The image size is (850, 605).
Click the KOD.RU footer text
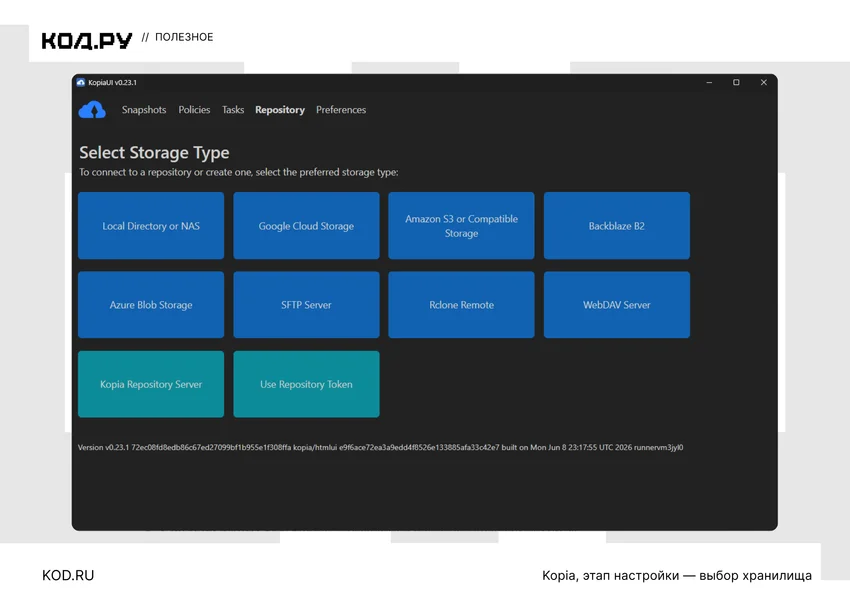pos(68,575)
